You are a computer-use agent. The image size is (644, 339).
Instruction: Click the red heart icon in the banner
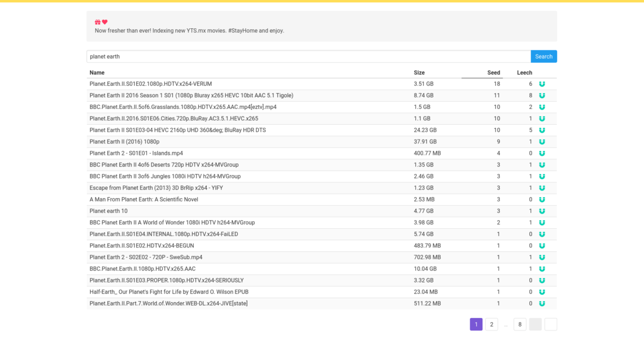coord(105,22)
